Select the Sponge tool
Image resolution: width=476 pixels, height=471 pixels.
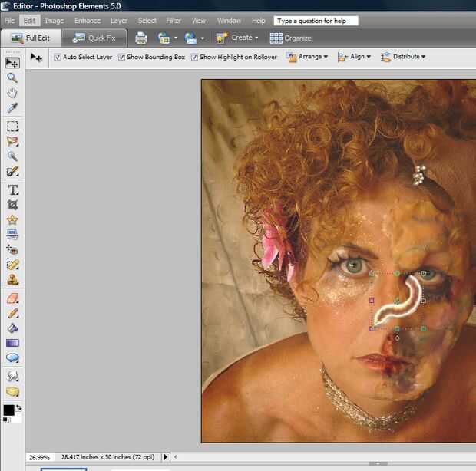coord(12,391)
